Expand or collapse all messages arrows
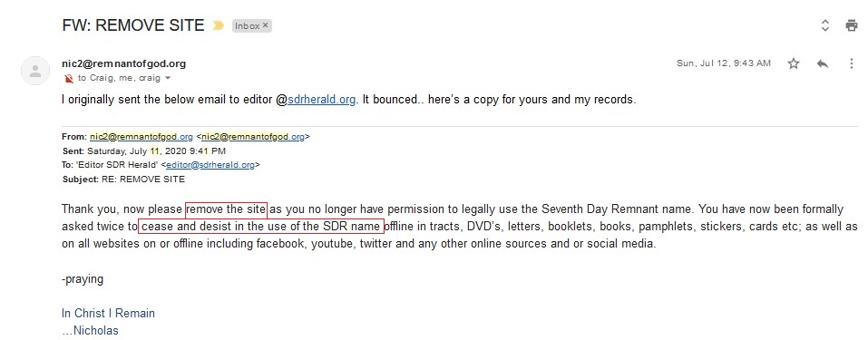Image resolution: width=868 pixels, height=340 pixels. 824,25
